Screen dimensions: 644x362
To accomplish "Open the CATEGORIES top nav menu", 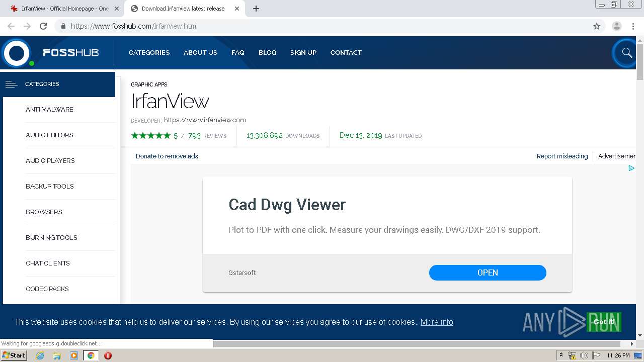I will (149, 52).
